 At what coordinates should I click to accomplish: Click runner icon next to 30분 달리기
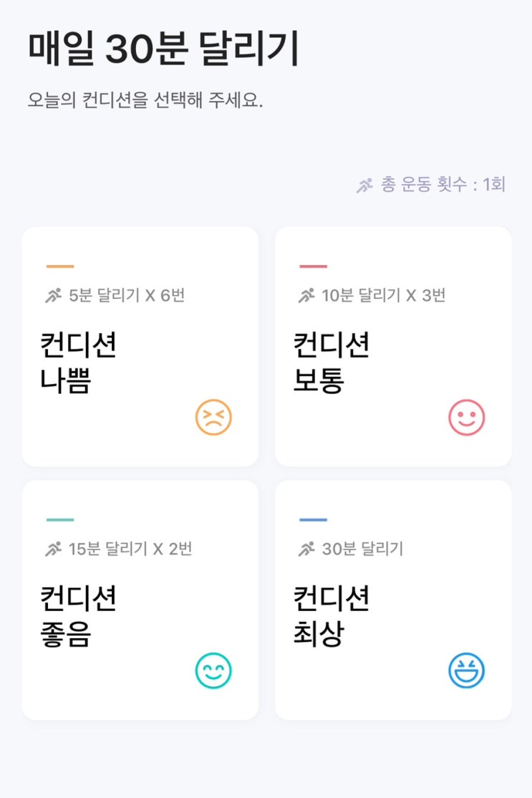point(307,549)
